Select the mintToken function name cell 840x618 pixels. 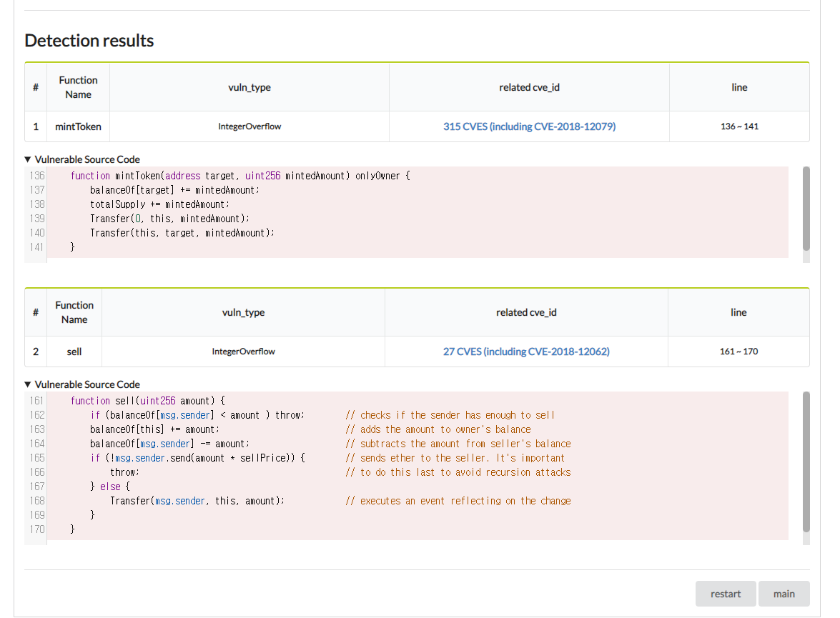pos(78,126)
